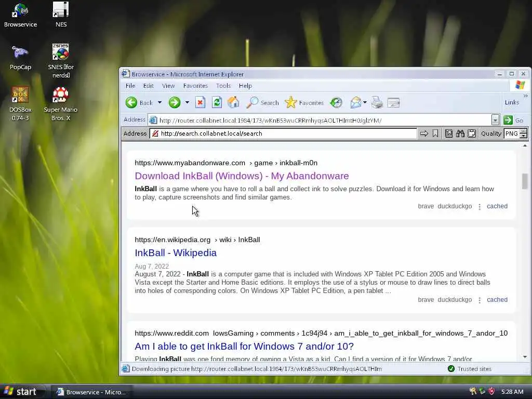Click the Browservice clipboard icon

click(472, 134)
